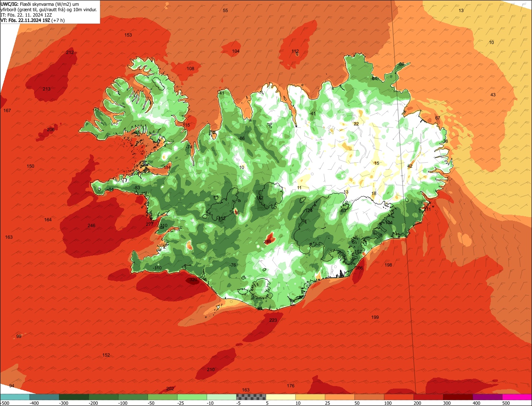The height and width of the screenshot is (406, 532).
Task: Click the value 22 in the northeast highlands
Action: (356, 124)
